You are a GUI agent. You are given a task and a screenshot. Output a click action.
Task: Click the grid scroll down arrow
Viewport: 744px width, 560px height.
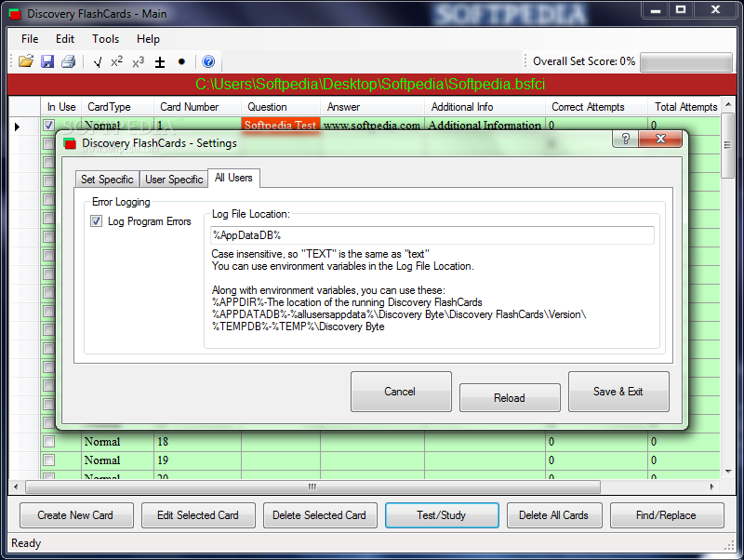728,472
